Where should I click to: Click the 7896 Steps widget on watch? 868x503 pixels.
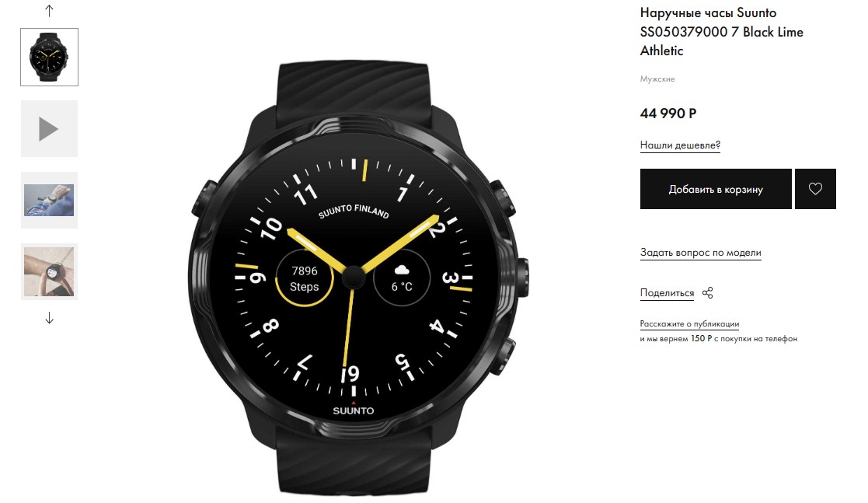304,278
